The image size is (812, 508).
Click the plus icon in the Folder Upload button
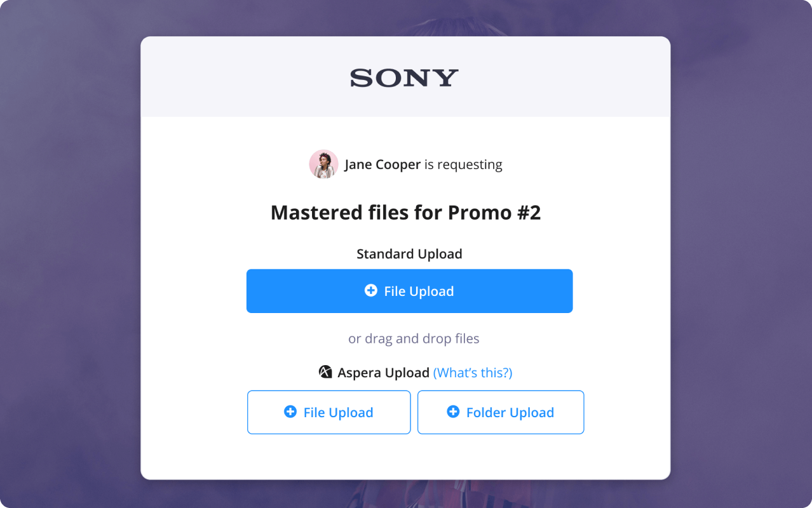click(x=453, y=412)
